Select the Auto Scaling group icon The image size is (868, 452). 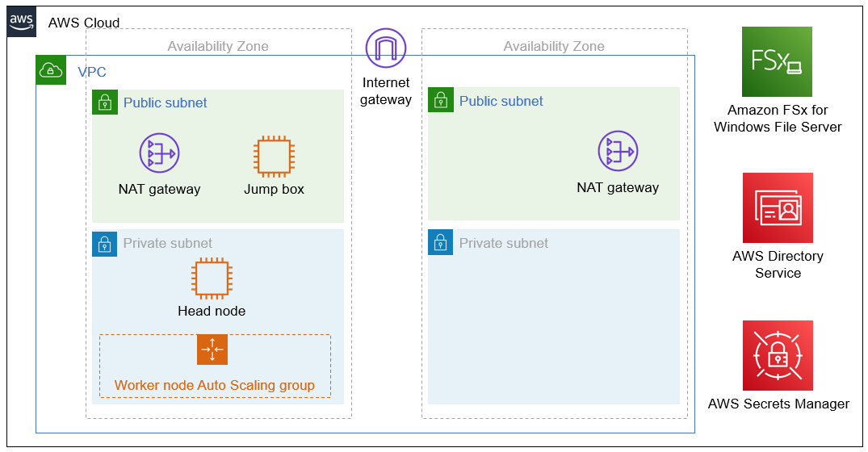212,349
